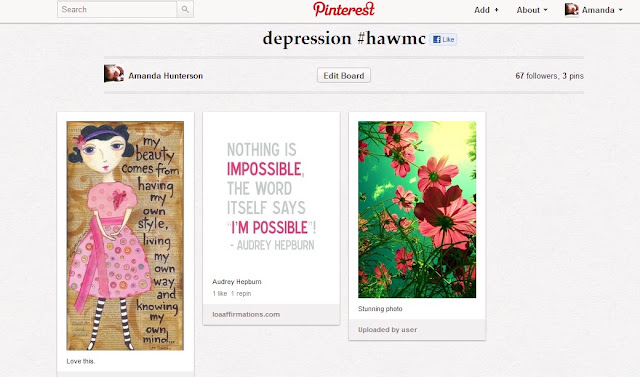Click the 'Love this.' pin description
The image size is (640, 377).
click(81, 361)
